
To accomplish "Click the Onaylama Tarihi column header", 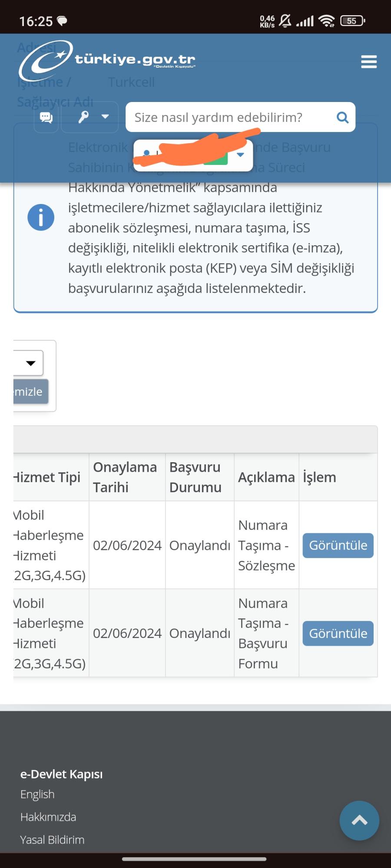I will 125,477.
